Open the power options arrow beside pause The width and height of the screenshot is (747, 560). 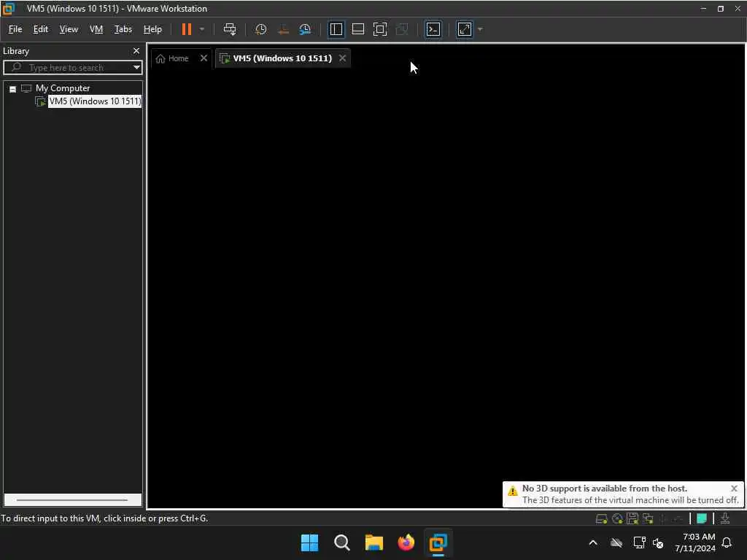click(202, 29)
